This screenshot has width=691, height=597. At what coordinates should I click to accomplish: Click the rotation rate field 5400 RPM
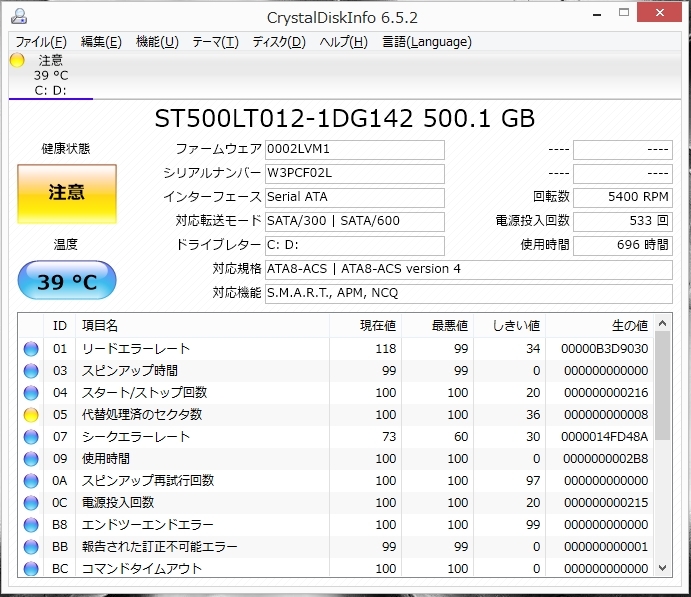click(623, 197)
